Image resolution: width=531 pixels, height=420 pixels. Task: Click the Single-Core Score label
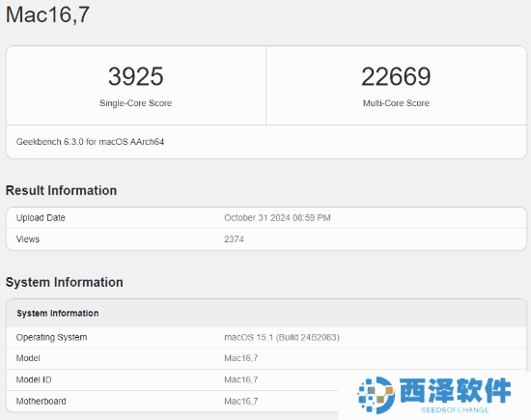coord(136,103)
